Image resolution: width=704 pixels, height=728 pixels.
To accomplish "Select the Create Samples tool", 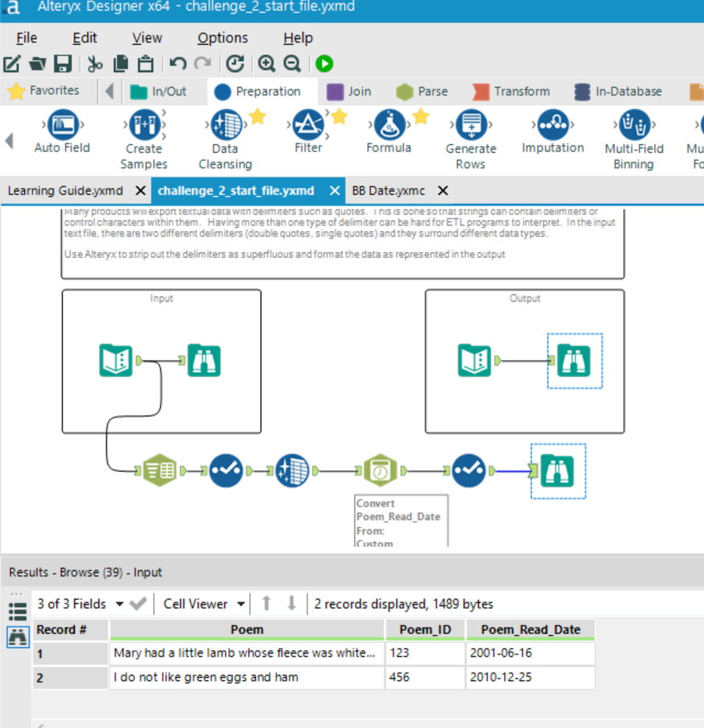I will 144,140.
